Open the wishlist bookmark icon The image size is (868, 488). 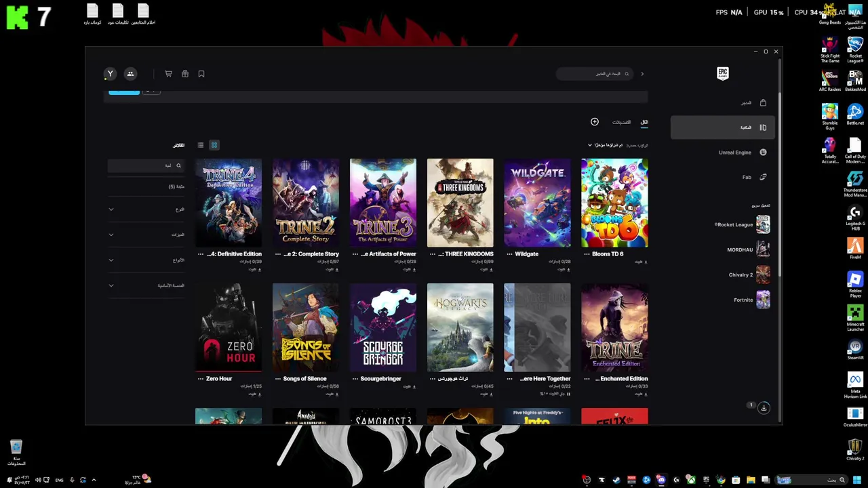[201, 74]
